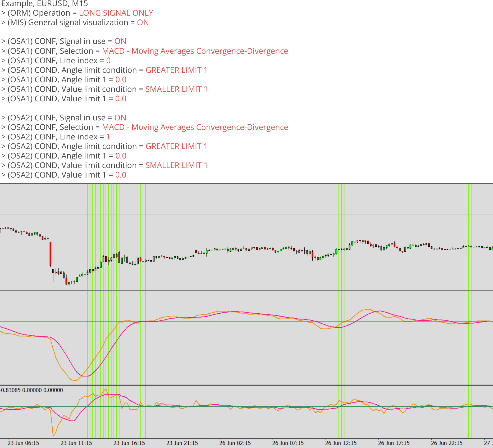Select '(OSA1) COND, Value limit 1 = 0.0'
Image resolution: width=493 pixels, height=448 pixels.
pyautogui.click(x=64, y=99)
